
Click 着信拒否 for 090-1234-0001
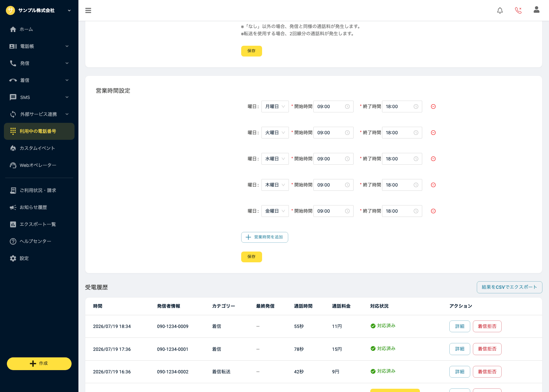click(x=487, y=349)
